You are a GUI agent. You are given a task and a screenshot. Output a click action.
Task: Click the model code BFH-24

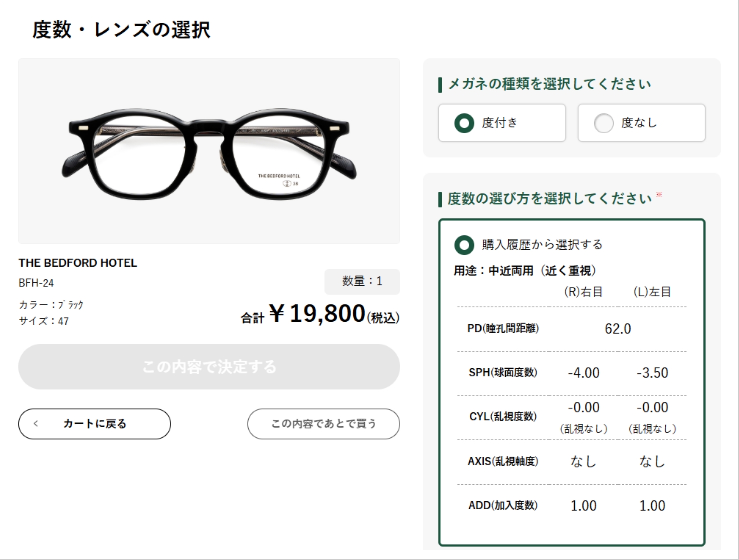pos(36,283)
